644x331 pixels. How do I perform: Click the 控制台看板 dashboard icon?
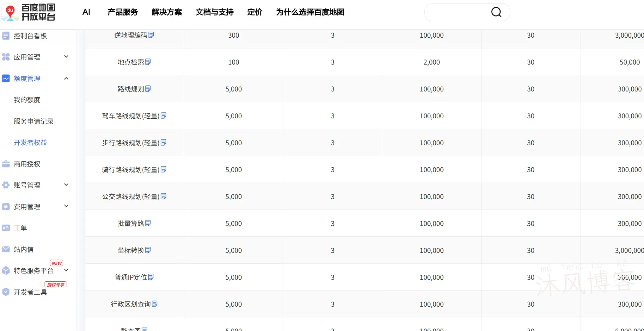[6, 36]
